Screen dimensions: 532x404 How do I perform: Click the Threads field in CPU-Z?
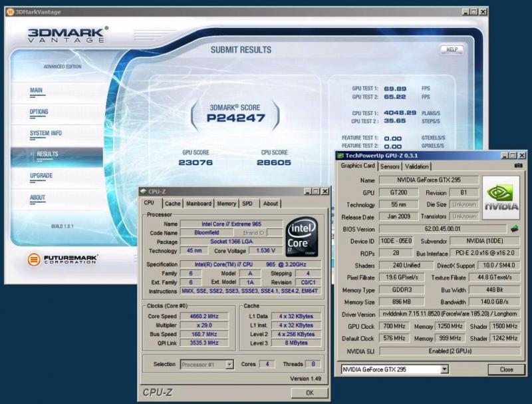pyautogui.click(x=313, y=364)
